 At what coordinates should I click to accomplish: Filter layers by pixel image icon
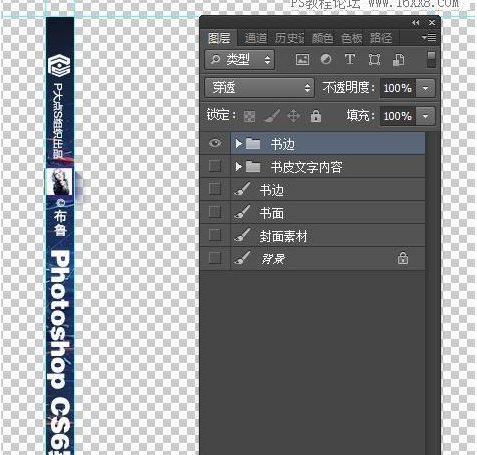coord(302,60)
